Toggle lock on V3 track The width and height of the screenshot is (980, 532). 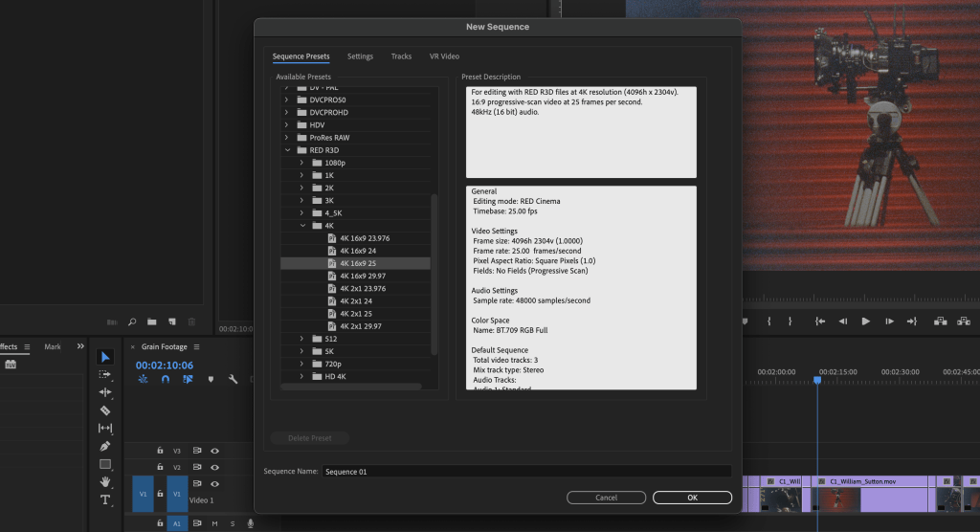[x=160, y=450]
